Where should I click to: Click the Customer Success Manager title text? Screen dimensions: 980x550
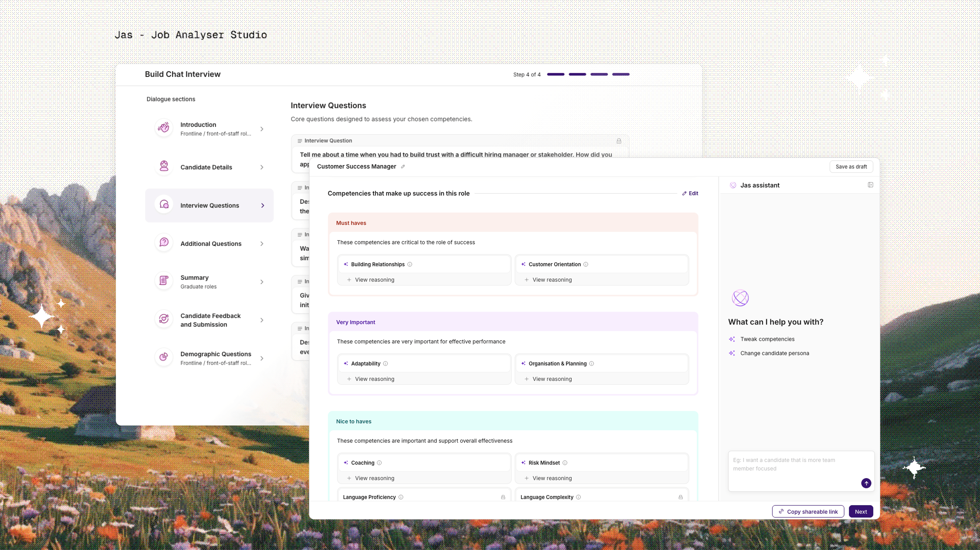coord(356,166)
